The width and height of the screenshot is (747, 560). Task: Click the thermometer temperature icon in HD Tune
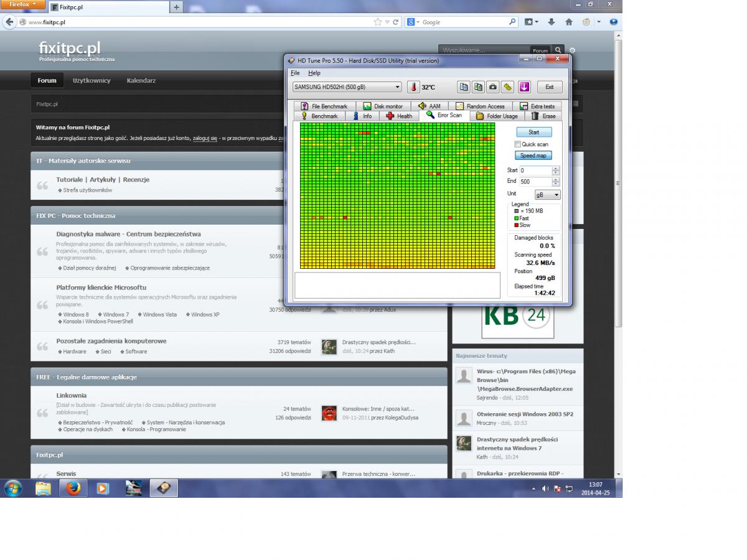tap(414, 87)
